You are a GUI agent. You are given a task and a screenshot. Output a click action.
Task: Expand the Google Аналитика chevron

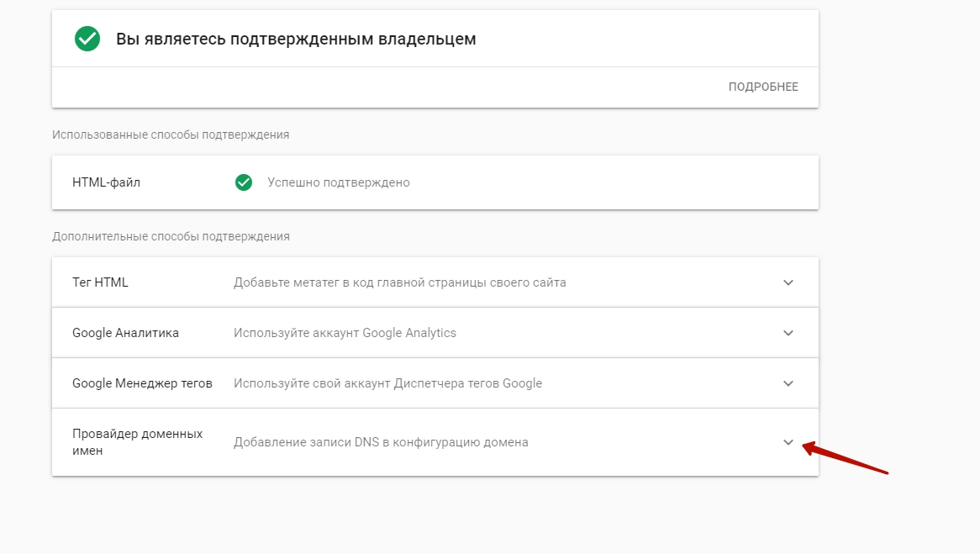[x=788, y=333]
